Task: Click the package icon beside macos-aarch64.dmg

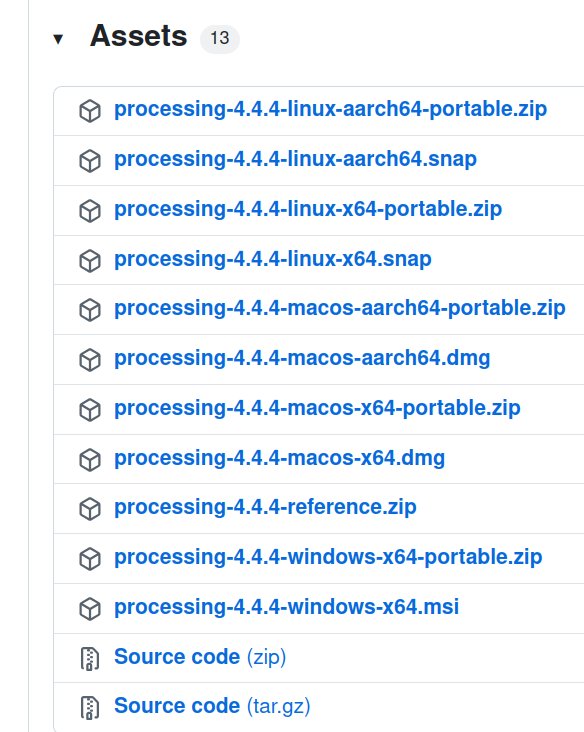Action: 90,360
